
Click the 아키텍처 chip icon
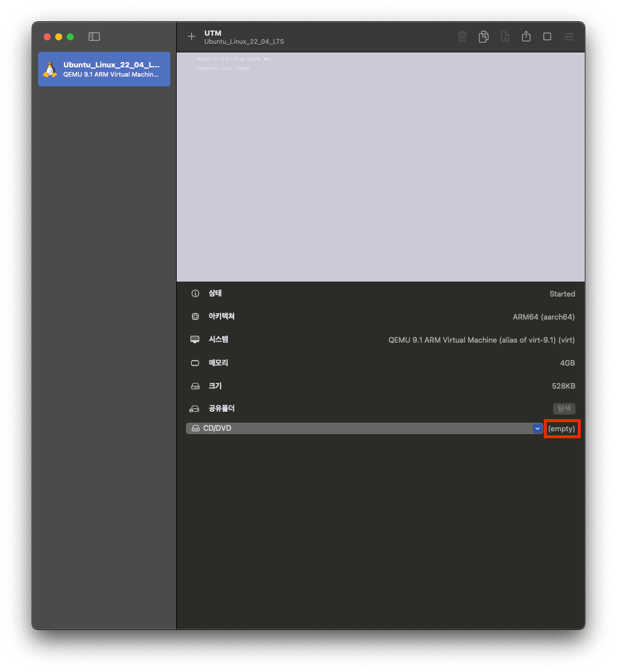195,317
